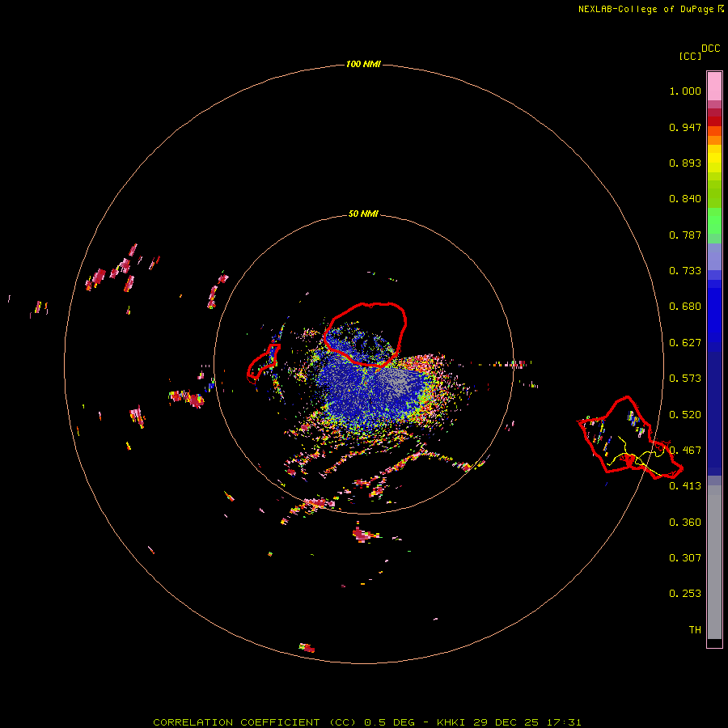728x728 pixels.
Task: Click the 0.413 legend value
Action: point(685,486)
